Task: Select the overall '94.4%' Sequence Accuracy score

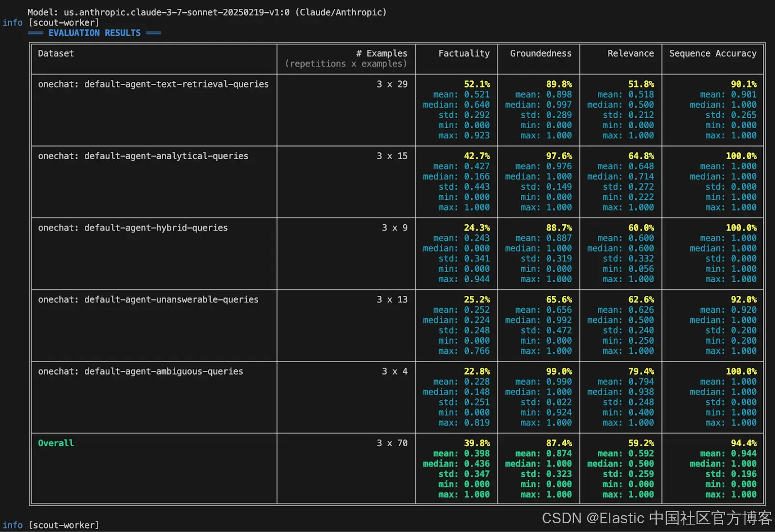Action: 744,443
